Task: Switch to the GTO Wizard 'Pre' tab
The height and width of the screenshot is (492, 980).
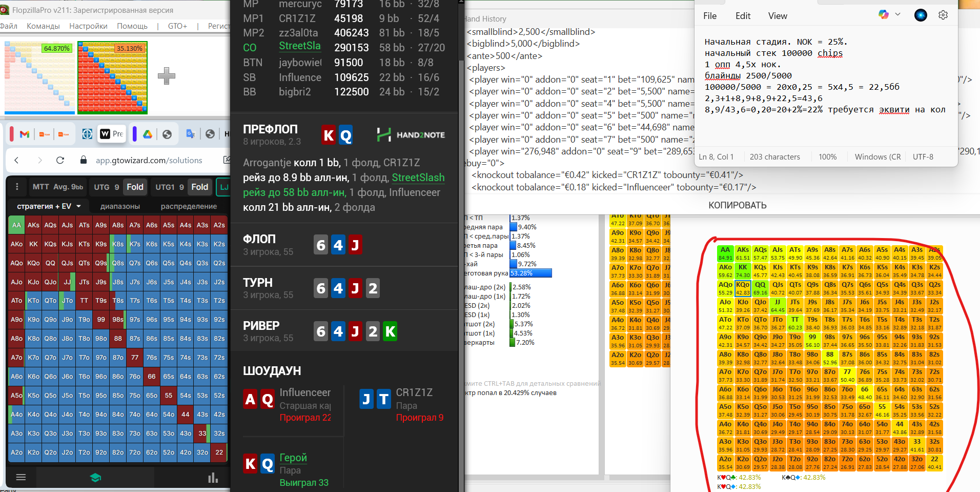Action: pos(112,134)
